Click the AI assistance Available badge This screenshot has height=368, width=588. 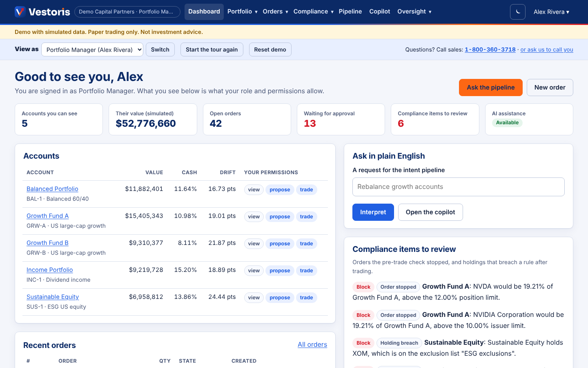coord(507,123)
